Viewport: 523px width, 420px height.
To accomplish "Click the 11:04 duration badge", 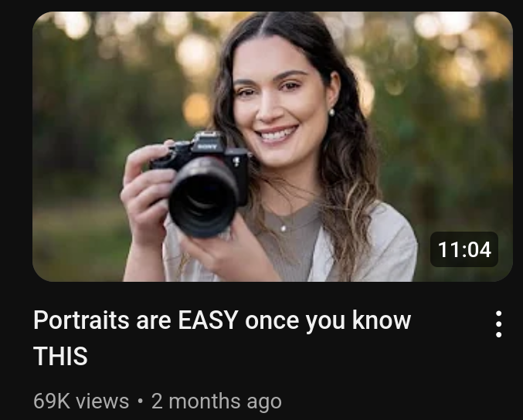I will [464, 249].
